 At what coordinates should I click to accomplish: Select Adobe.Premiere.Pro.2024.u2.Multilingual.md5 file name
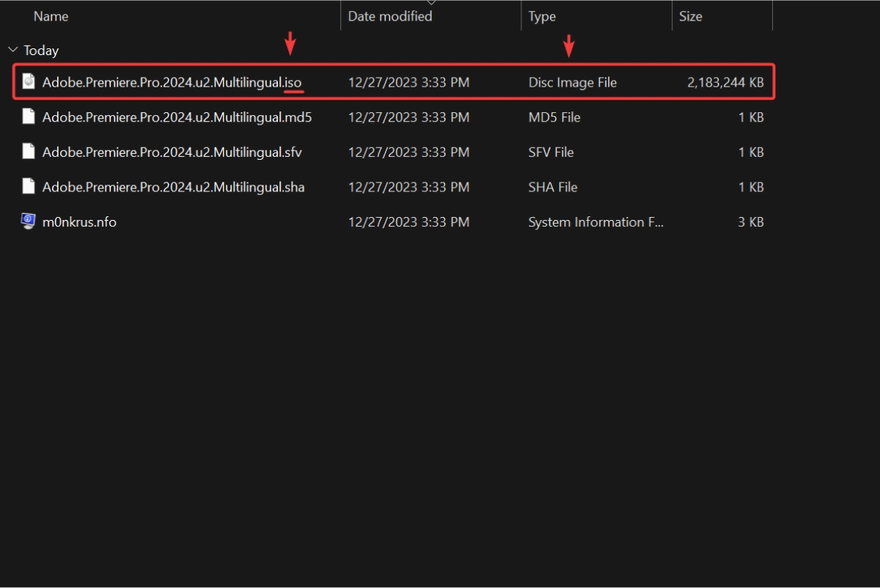click(x=177, y=117)
